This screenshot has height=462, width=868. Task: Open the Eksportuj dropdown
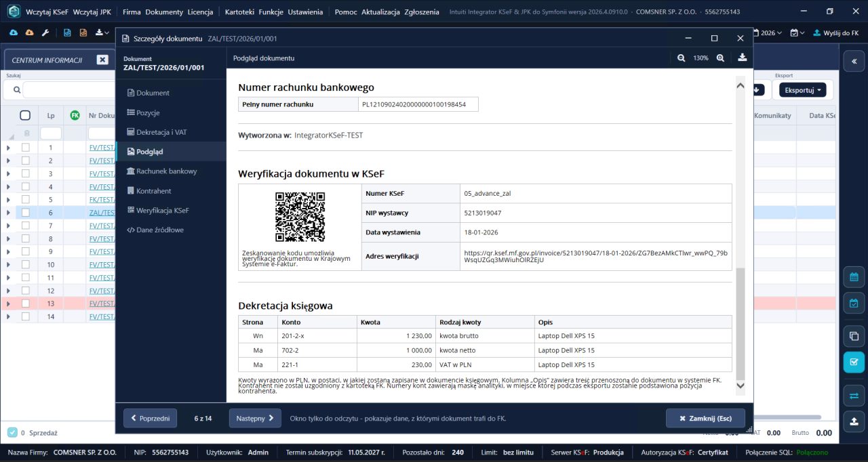tap(803, 89)
